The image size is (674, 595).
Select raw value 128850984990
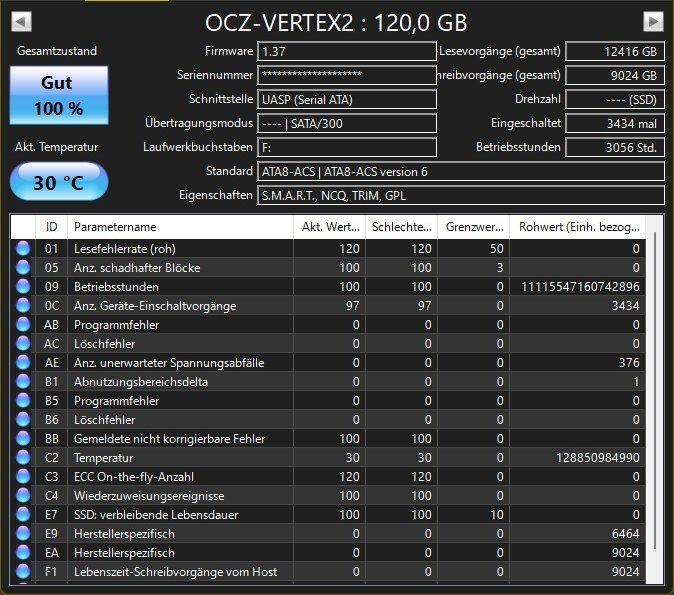pos(598,457)
